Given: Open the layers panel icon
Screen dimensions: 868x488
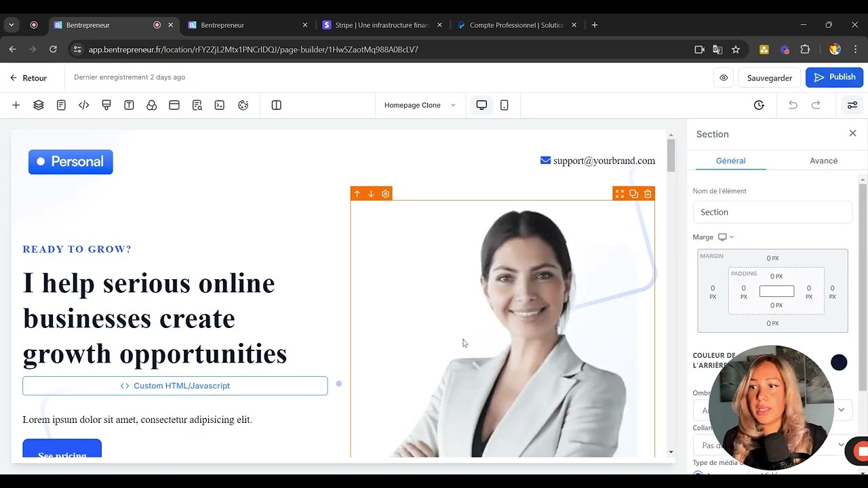Looking at the screenshot, I should pyautogui.click(x=39, y=105).
